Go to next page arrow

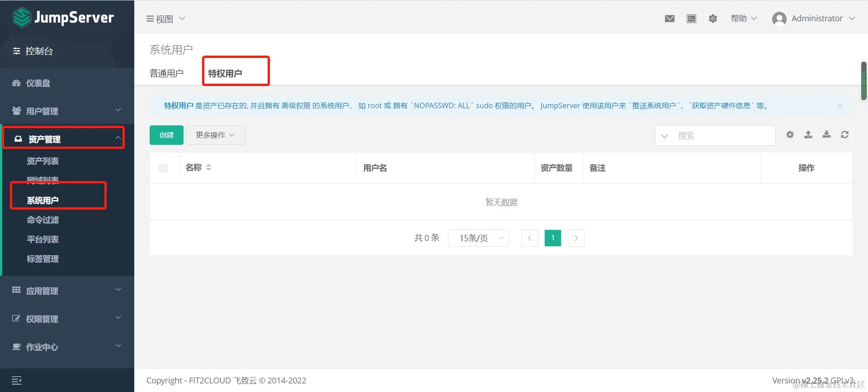point(576,238)
